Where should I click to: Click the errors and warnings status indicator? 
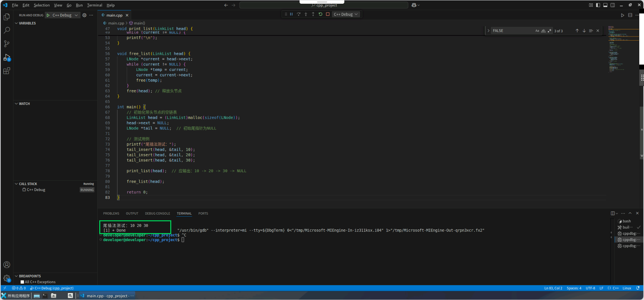[x=19, y=288]
